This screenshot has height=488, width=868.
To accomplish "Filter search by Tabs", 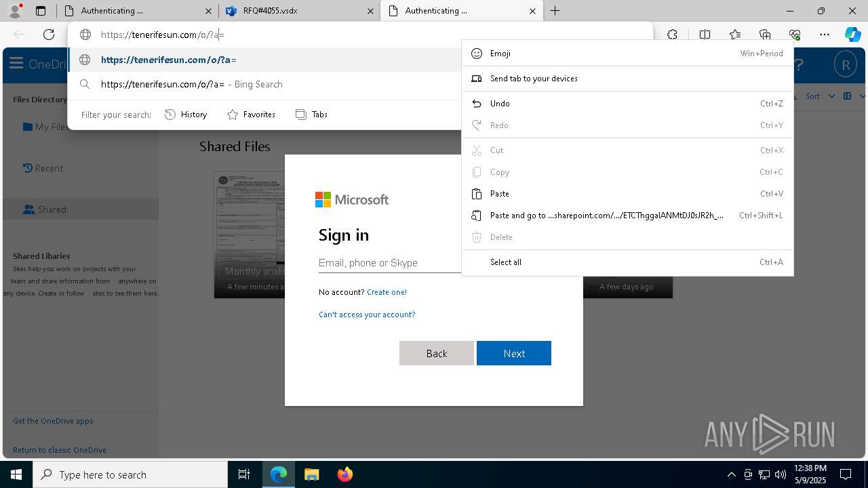I will pos(312,115).
